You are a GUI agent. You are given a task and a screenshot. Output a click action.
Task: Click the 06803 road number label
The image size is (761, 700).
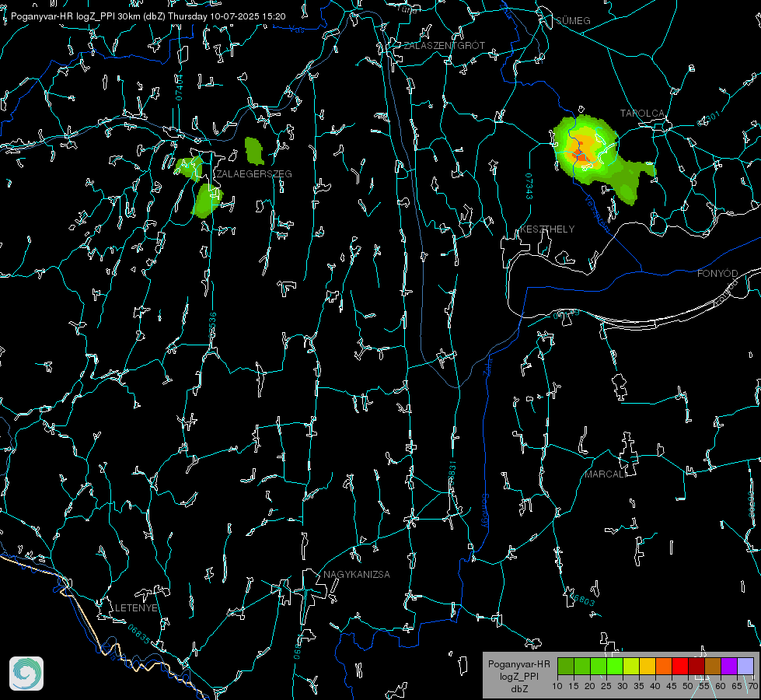(x=582, y=600)
